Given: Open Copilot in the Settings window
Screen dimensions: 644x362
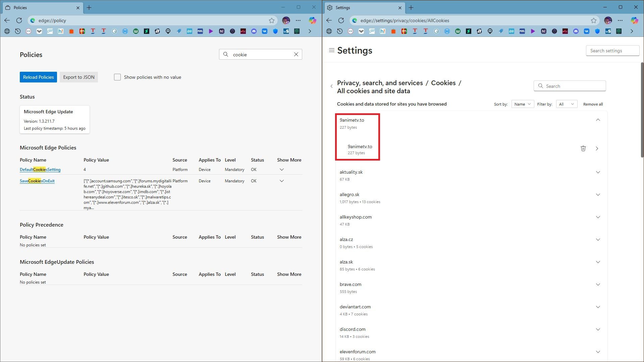Looking at the screenshot, I should (x=635, y=20).
